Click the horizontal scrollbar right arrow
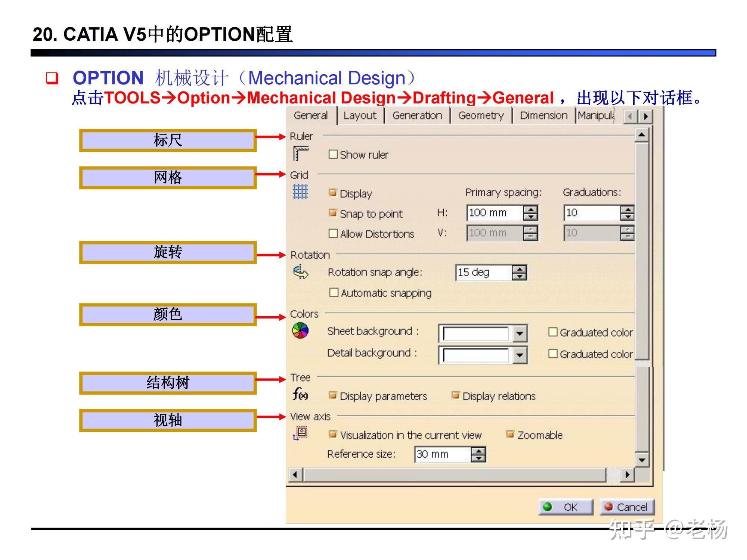 tap(627, 475)
